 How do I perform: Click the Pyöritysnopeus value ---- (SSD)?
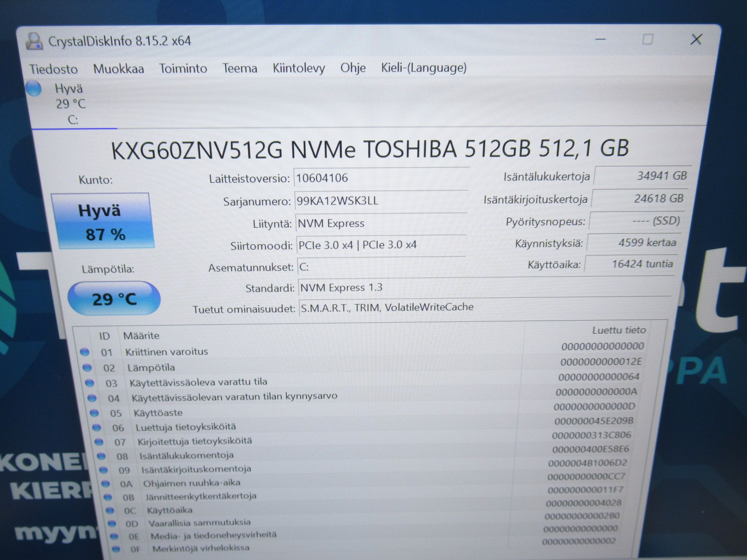pyautogui.click(x=637, y=221)
